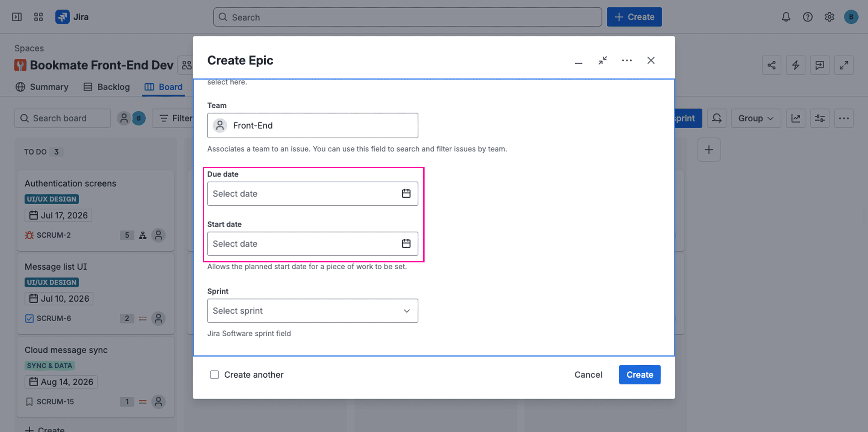The height and width of the screenshot is (432, 868).
Task: Click assignee avatar on SCRUM-15 card
Action: pos(158,402)
